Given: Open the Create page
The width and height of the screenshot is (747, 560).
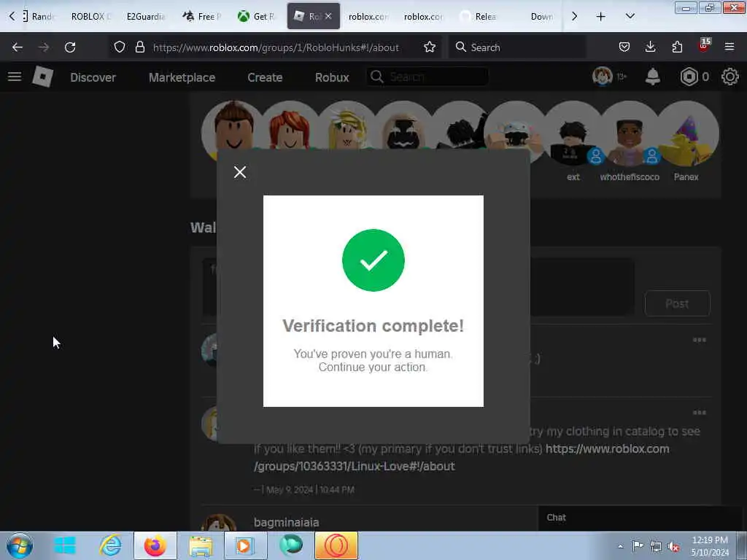Looking at the screenshot, I should tap(265, 77).
